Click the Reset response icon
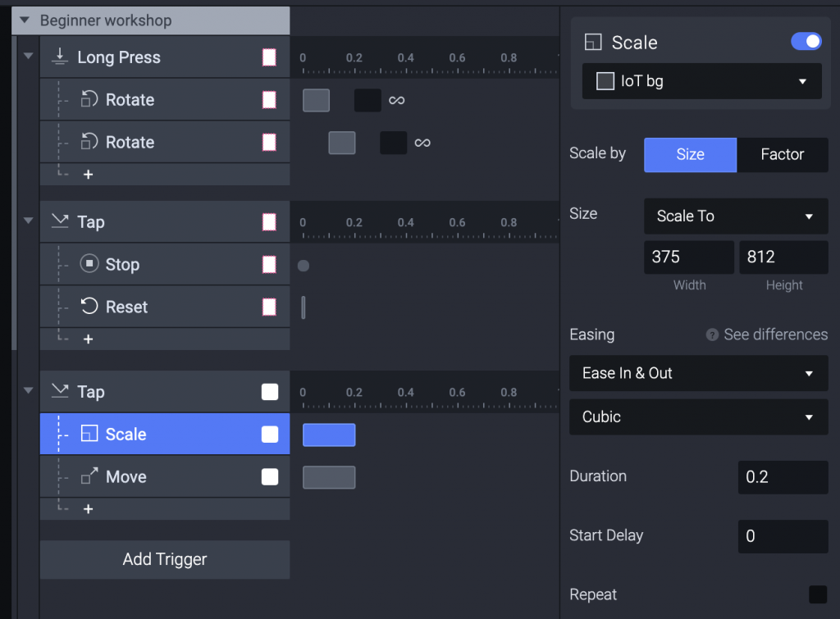The image size is (840, 619). click(x=89, y=307)
